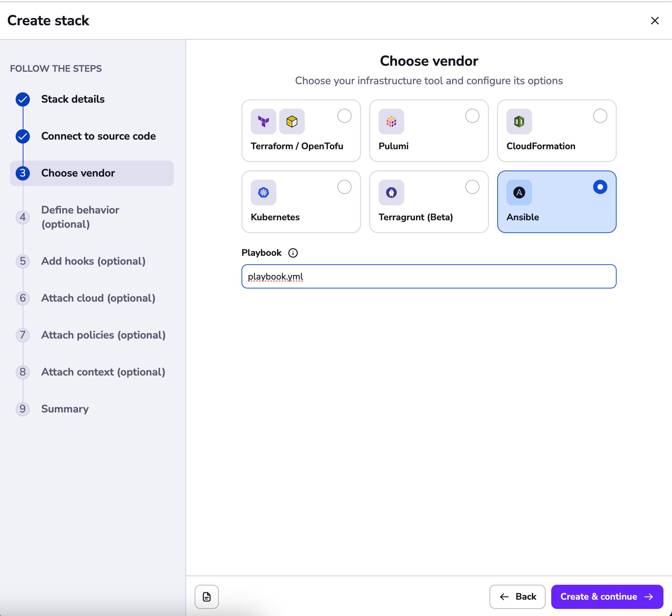Open the document icon button in footer
Viewport: 672px width, 616px height.
207,597
